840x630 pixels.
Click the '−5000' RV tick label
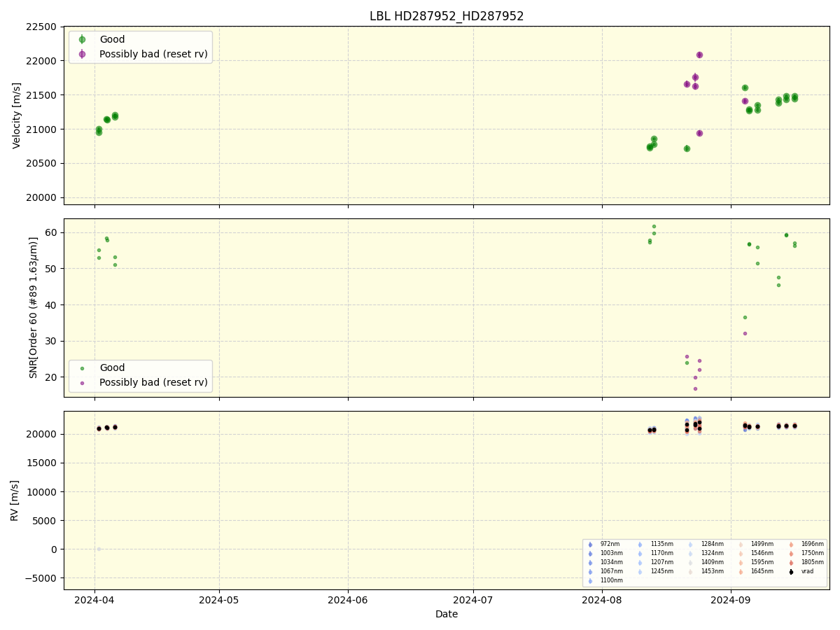[40, 578]
